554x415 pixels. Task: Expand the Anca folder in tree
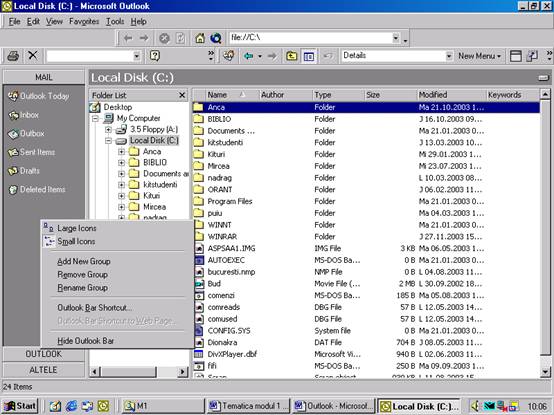coord(121,152)
